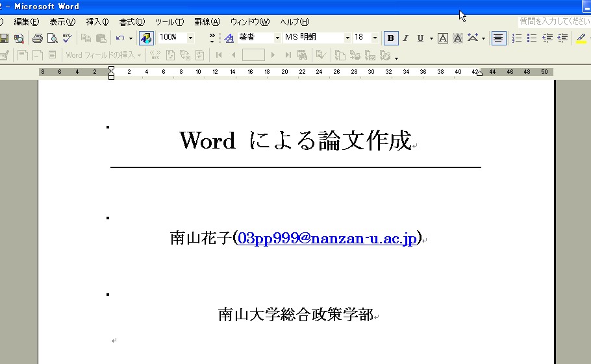This screenshot has width=591, height=364.
Task: Click the Character Scaling icon
Action: [473, 38]
